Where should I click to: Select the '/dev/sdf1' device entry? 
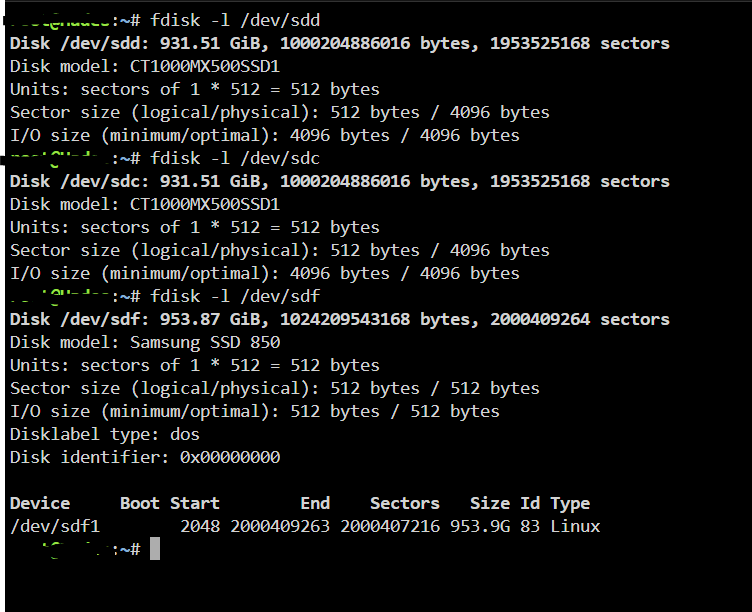(55, 527)
